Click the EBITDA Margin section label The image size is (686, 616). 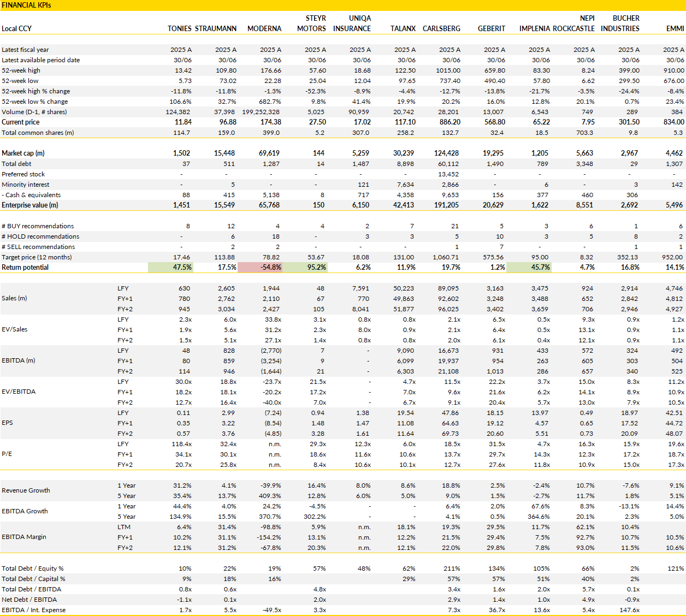coord(24,537)
